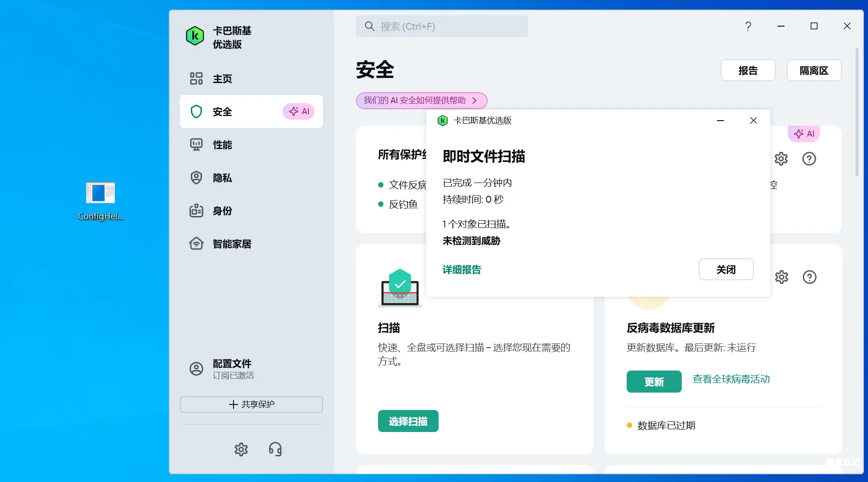Click the AI badge on the protection card

804,133
